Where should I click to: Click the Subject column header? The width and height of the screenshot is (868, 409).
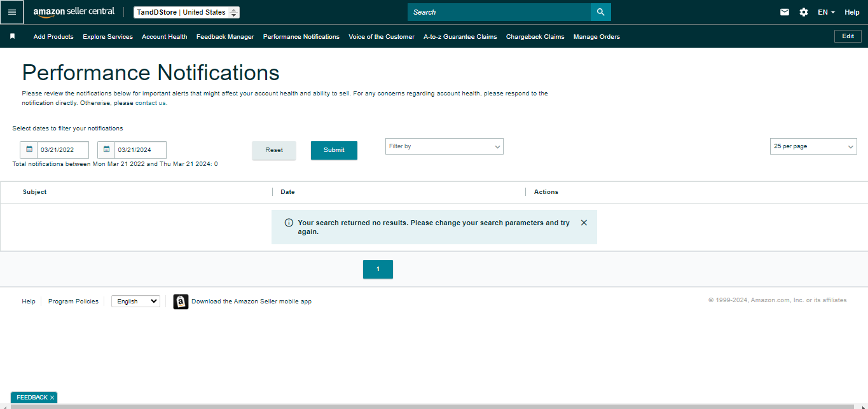tap(35, 191)
